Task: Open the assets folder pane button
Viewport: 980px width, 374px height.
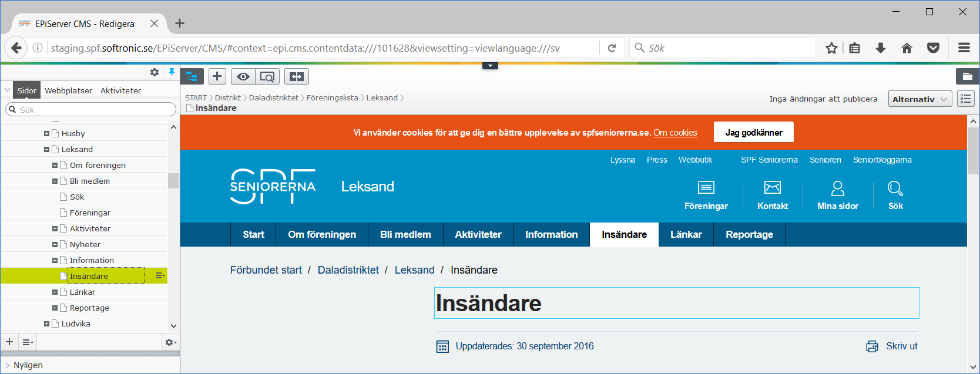Action: pos(967,76)
